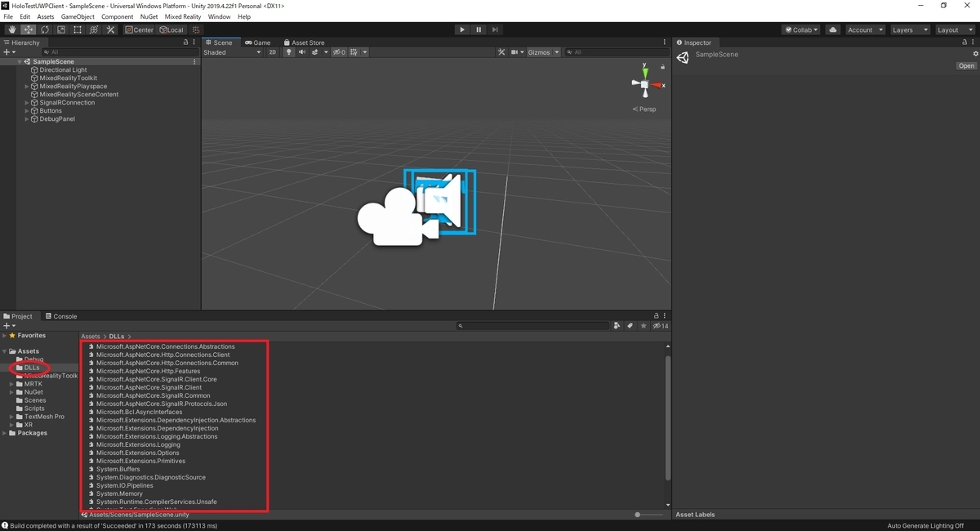
Task: Search by label icon in Project
Action: 630,326
